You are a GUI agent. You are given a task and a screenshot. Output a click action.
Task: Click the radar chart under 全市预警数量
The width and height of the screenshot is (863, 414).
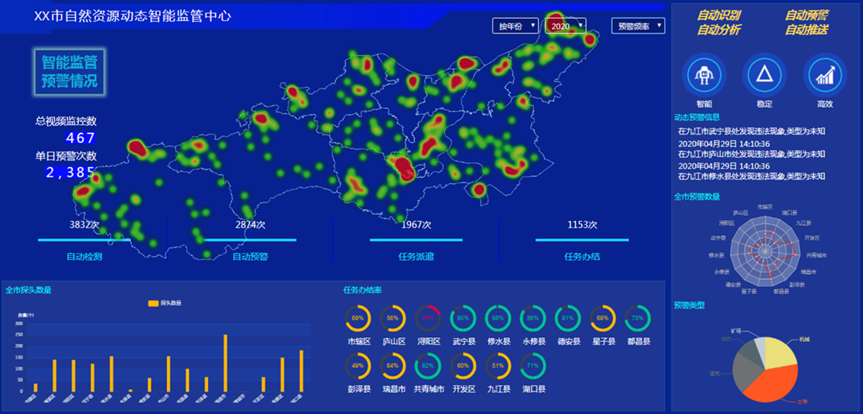[x=766, y=248]
